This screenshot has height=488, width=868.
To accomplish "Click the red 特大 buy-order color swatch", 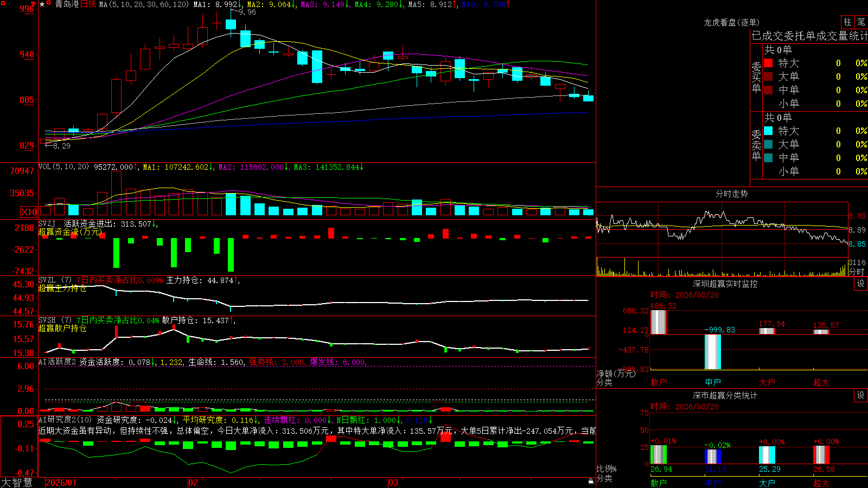I will tap(768, 63).
